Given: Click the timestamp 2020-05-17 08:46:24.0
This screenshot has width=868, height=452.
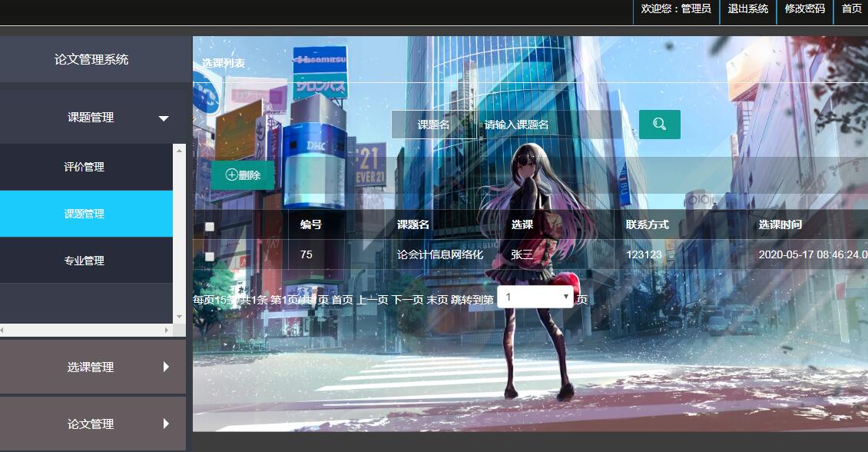Looking at the screenshot, I should tap(813, 254).
